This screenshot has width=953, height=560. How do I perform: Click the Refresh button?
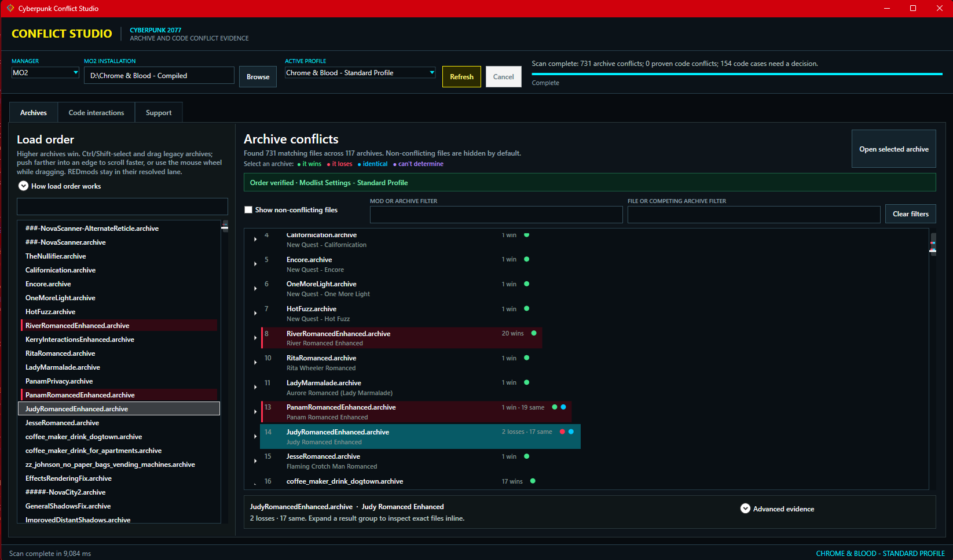pyautogui.click(x=461, y=76)
